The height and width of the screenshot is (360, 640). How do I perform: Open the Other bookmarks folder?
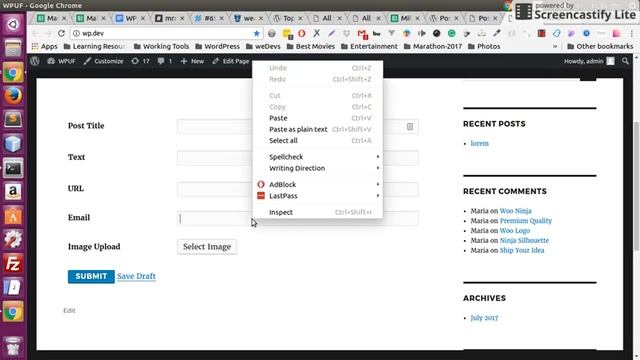click(x=600, y=47)
